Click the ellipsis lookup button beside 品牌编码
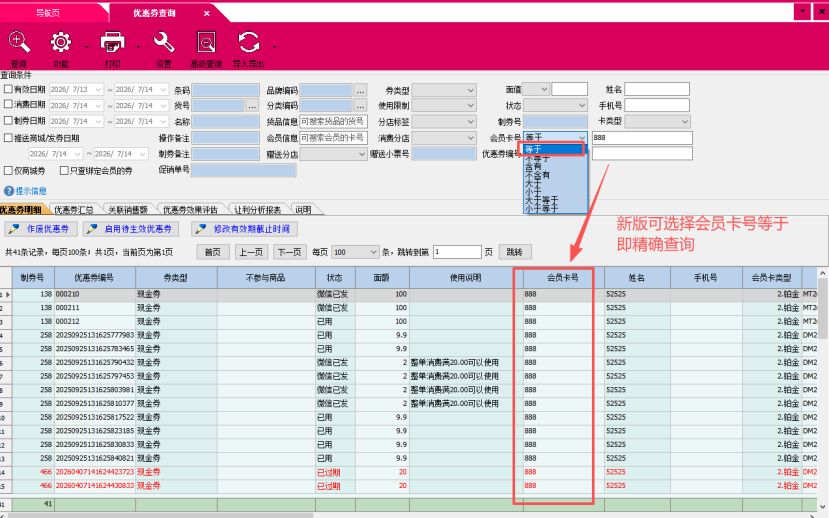The width and height of the screenshot is (829, 518). (x=360, y=90)
